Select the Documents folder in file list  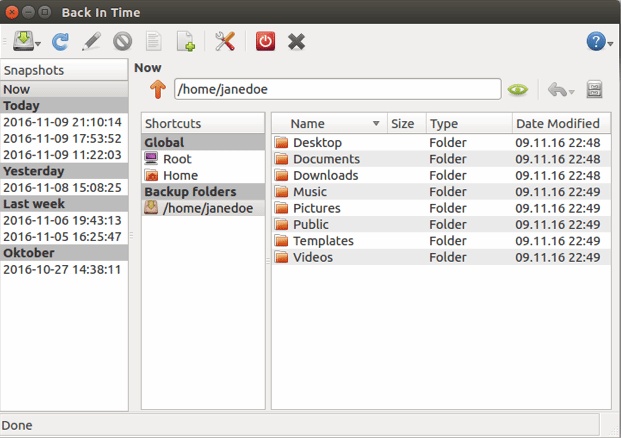click(326, 159)
